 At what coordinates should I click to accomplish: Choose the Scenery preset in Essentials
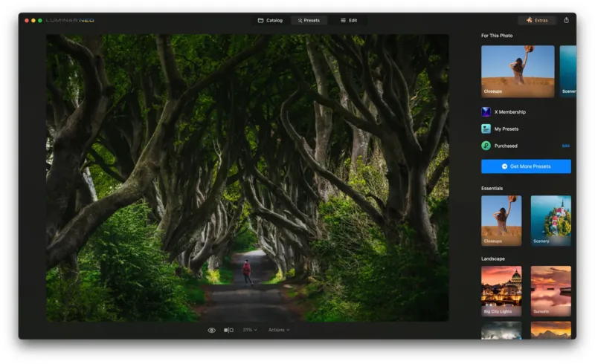(x=550, y=221)
